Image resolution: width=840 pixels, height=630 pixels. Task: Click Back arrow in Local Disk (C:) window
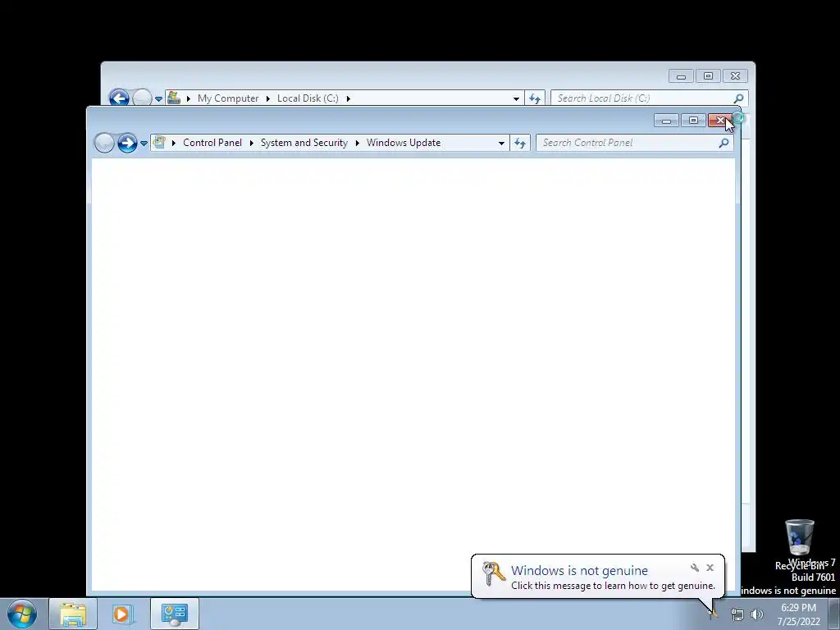pos(119,98)
